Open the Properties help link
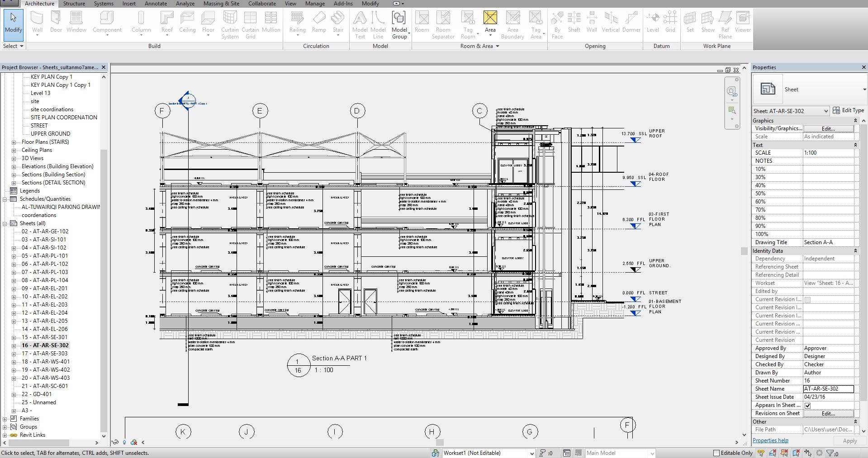This screenshot has height=458, width=868. [x=770, y=440]
